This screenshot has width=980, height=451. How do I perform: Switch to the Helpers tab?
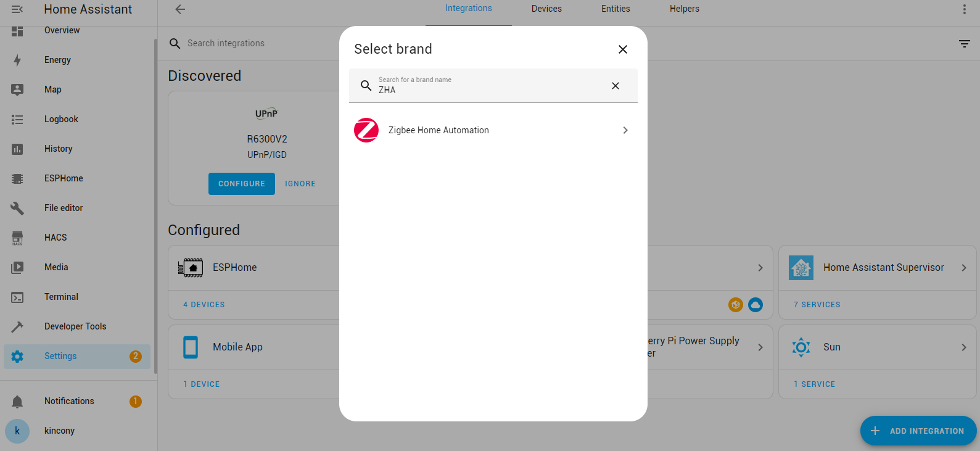pos(684,9)
